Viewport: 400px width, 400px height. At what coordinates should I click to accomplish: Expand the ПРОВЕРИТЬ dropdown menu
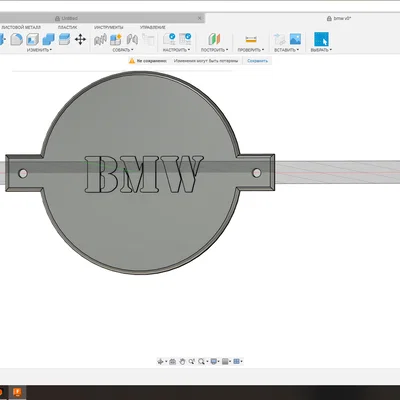tap(251, 50)
